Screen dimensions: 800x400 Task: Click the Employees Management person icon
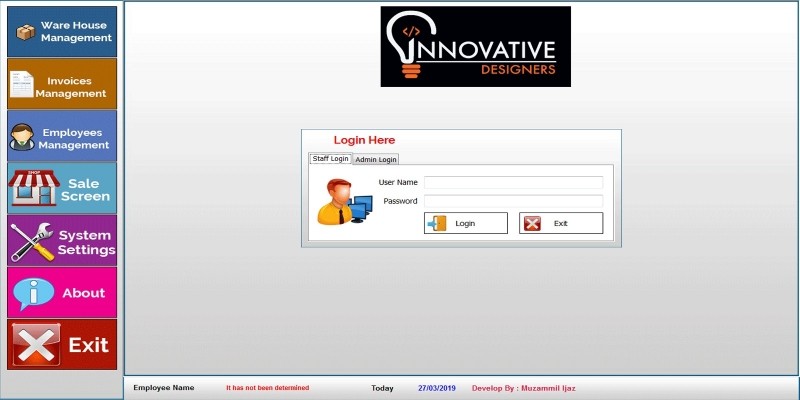(22, 138)
